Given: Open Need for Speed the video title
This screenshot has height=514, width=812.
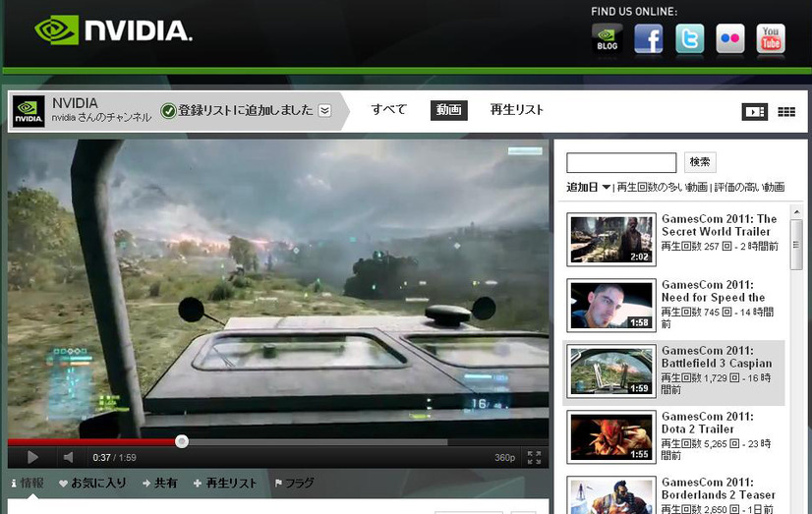Looking at the screenshot, I should (713, 291).
